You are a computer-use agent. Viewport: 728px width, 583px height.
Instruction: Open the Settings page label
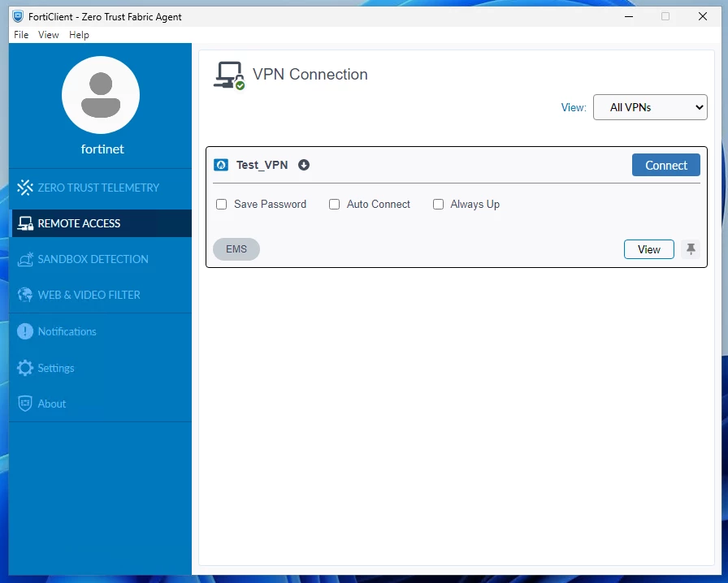click(x=56, y=368)
